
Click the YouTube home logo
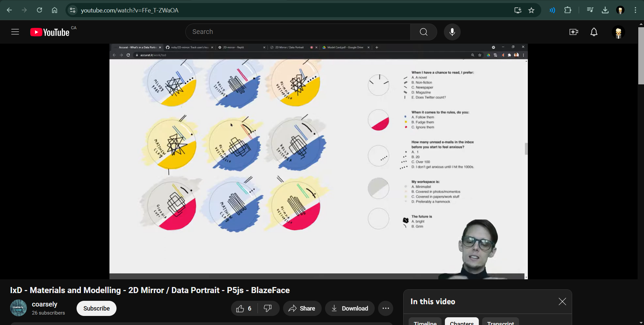tap(50, 32)
